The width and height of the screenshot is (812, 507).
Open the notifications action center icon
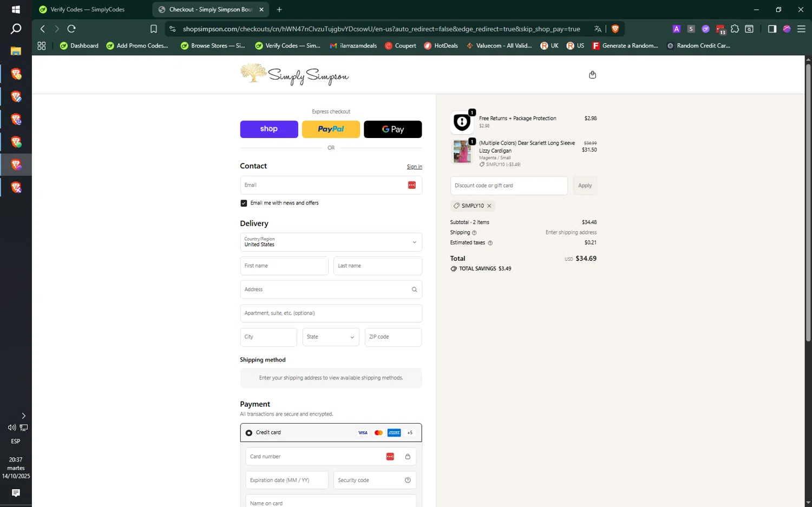point(16,493)
